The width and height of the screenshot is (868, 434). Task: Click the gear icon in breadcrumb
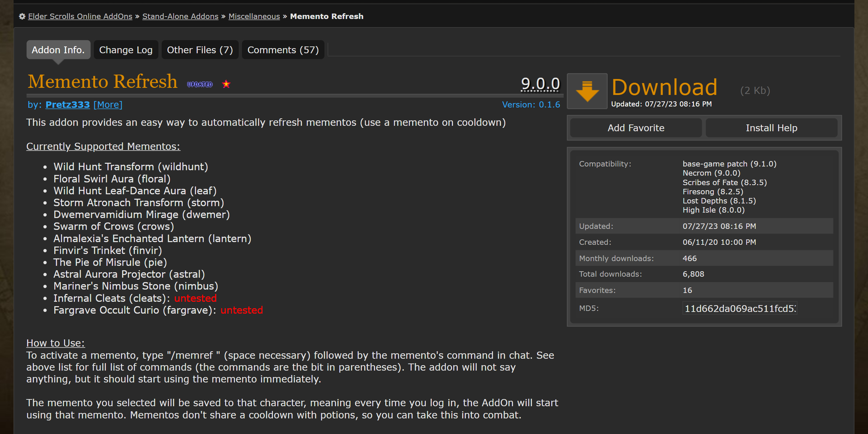point(22,16)
